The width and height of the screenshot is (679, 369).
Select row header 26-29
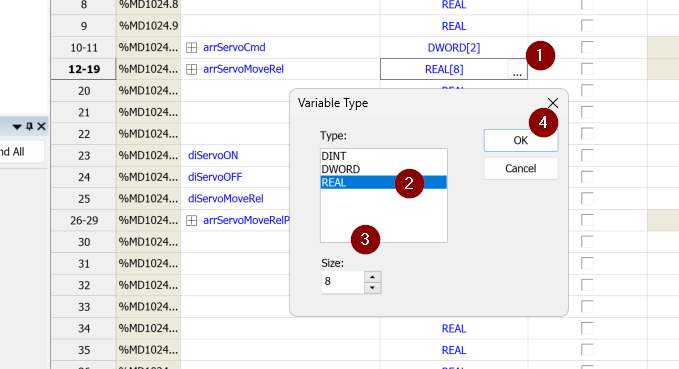tap(84, 220)
